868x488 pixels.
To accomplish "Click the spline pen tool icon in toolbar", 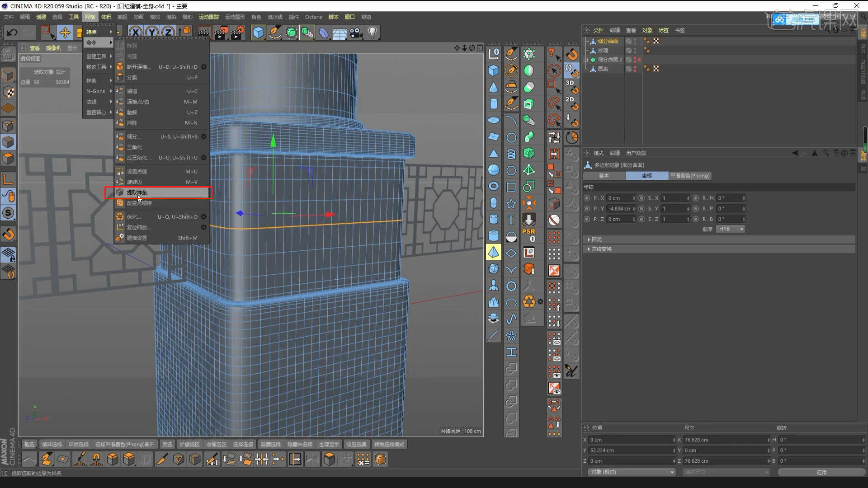I will click(x=274, y=33).
